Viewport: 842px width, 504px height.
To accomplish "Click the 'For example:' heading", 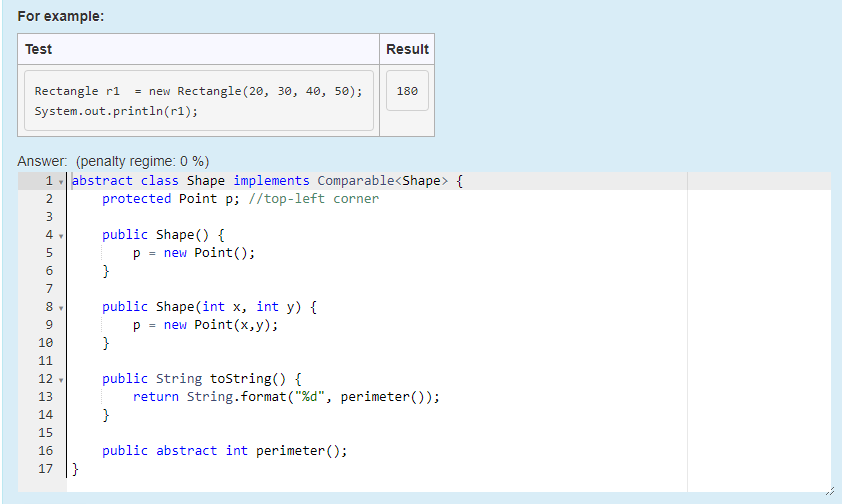I will tap(61, 16).
